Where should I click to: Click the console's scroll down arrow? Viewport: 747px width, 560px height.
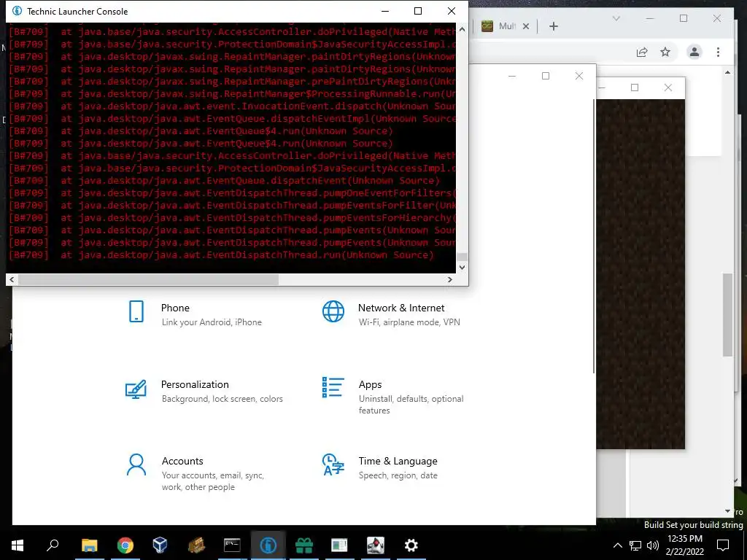point(462,268)
